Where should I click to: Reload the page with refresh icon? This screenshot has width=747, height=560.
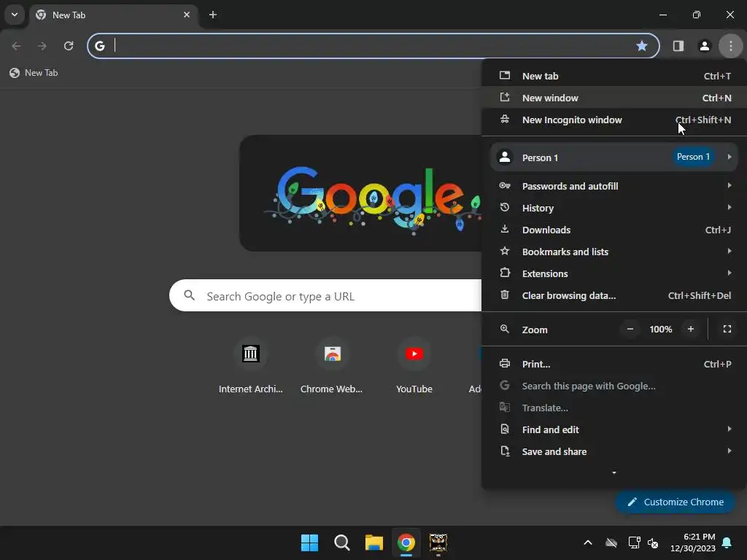click(x=69, y=46)
